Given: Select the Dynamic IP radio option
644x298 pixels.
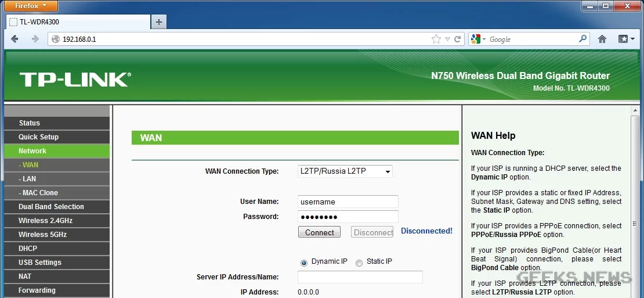Looking at the screenshot, I should coord(304,263).
